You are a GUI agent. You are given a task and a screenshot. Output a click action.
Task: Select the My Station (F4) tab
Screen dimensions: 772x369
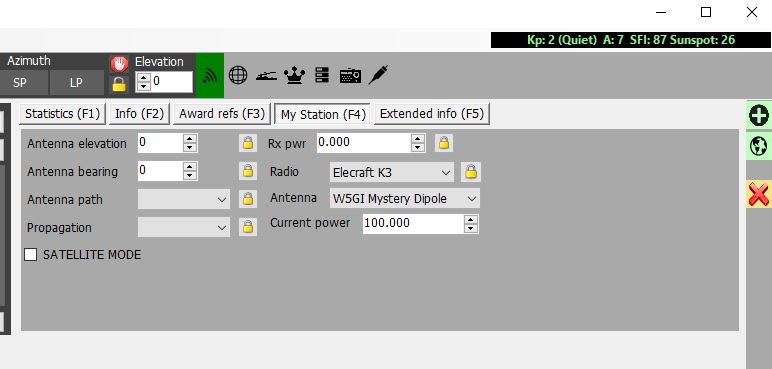(323, 114)
